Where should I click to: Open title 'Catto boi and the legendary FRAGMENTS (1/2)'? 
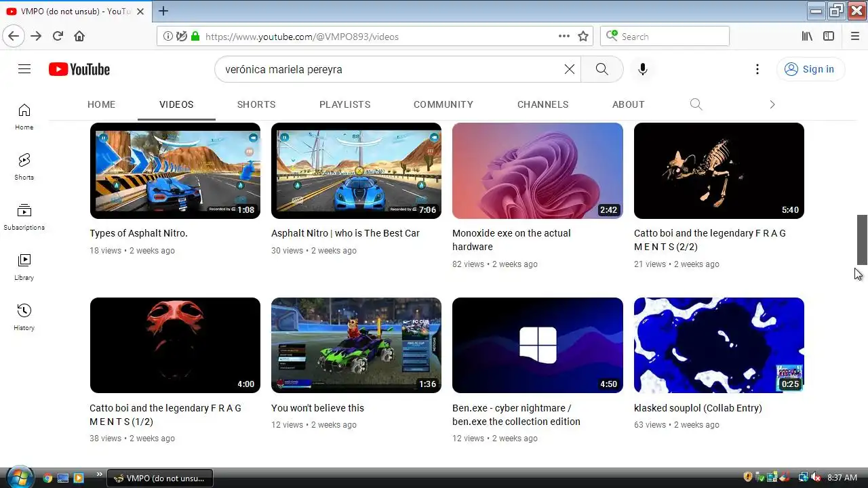(x=165, y=415)
